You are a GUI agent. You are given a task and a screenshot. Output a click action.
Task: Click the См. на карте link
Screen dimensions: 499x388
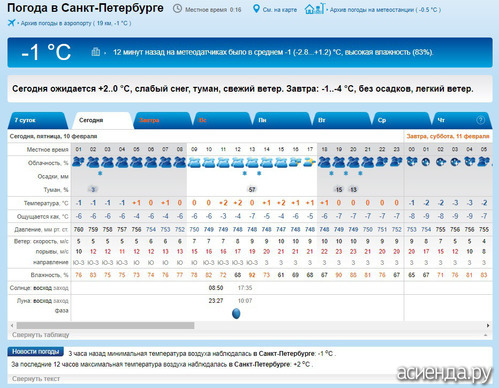pos(280,10)
